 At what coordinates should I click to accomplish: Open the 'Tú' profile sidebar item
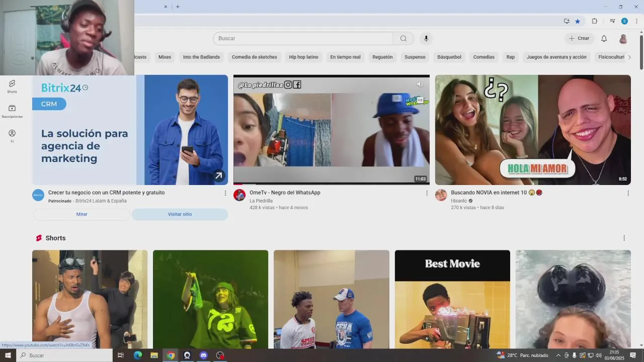pyautogui.click(x=12, y=136)
